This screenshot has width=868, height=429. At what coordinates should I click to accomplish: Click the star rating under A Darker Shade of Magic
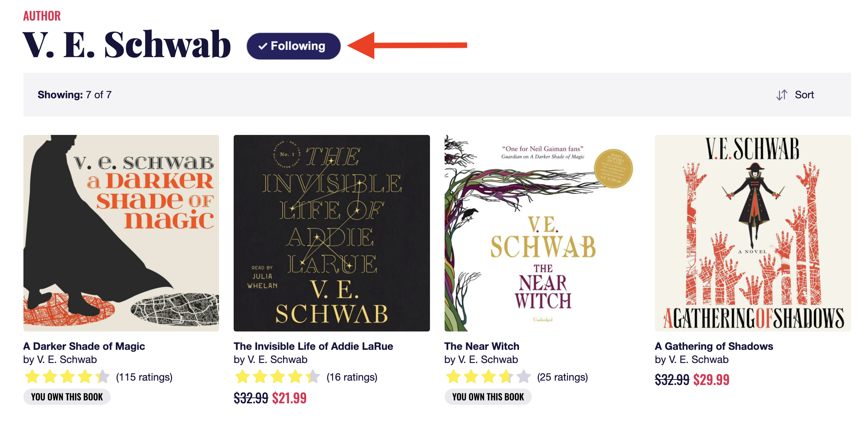coord(67,377)
